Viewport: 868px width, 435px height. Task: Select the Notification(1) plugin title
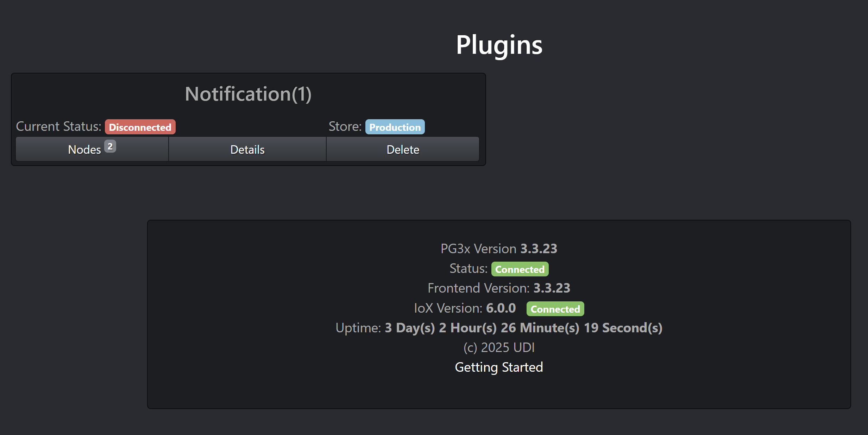tap(248, 94)
